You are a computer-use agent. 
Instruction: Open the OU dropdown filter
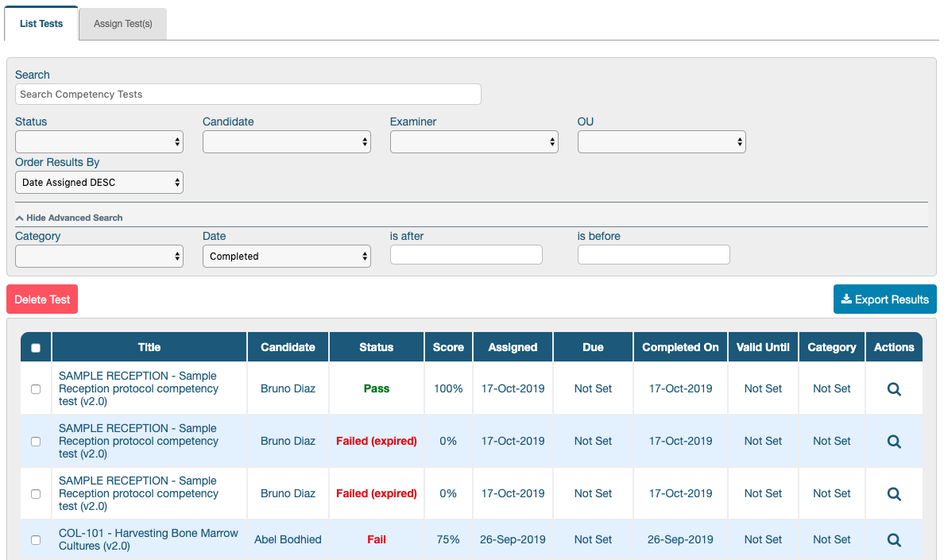pyautogui.click(x=662, y=142)
